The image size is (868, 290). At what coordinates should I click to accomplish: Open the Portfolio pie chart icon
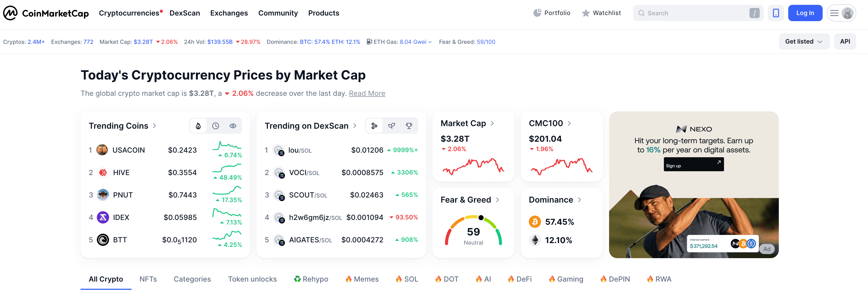point(537,13)
